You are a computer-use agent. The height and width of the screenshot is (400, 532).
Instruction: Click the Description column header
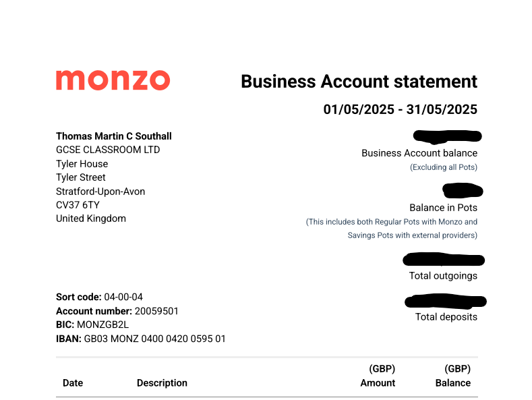click(x=162, y=383)
